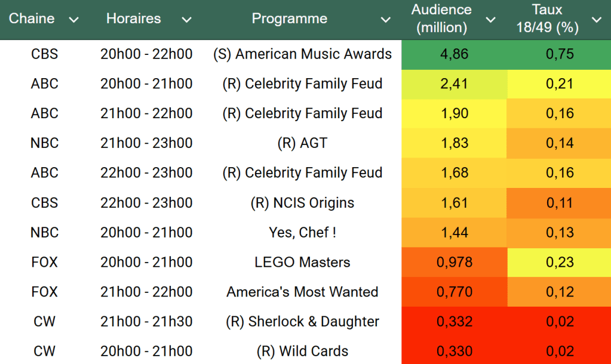Click the Yes, Chef ! programme cell
The width and height of the screenshot is (611, 364).
click(x=302, y=232)
